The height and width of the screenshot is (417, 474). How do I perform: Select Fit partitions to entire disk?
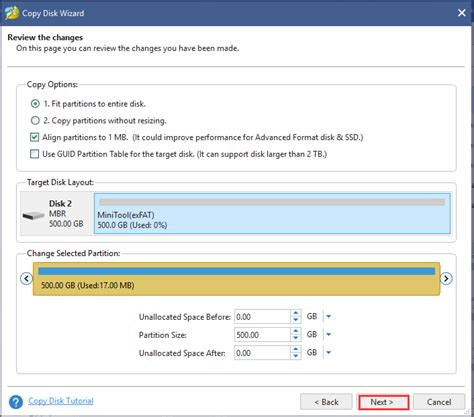pos(35,104)
